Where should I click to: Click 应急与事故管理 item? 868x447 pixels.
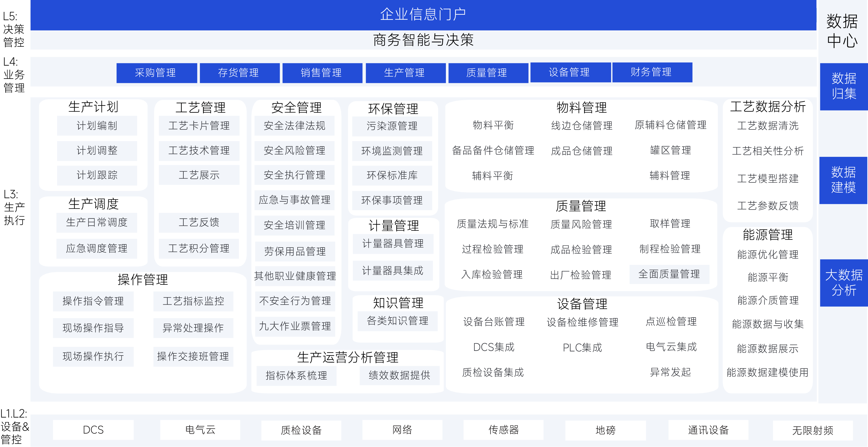pos(295,200)
